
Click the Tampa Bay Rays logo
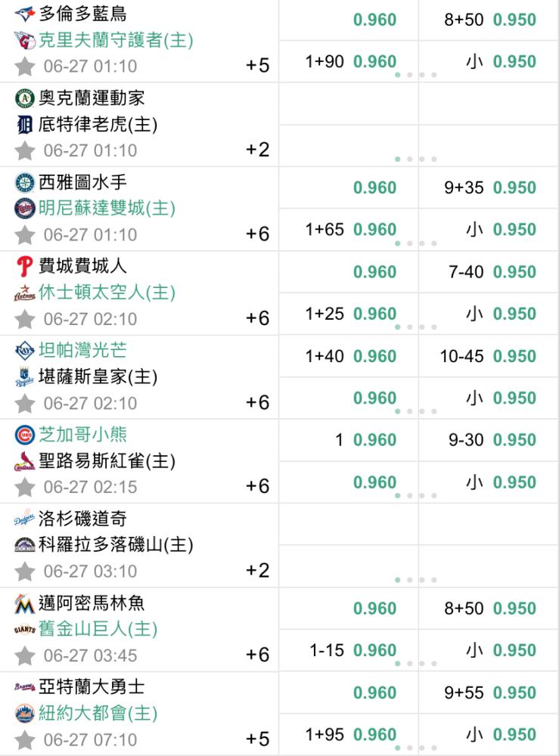click(25, 351)
